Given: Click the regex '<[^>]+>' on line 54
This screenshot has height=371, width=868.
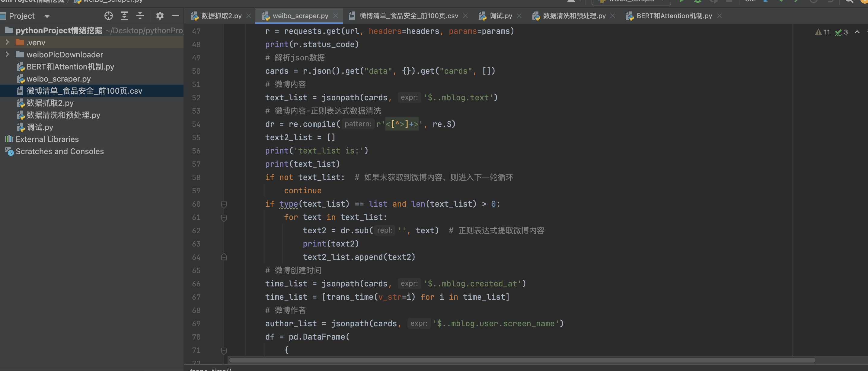Looking at the screenshot, I should [x=402, y=124].
